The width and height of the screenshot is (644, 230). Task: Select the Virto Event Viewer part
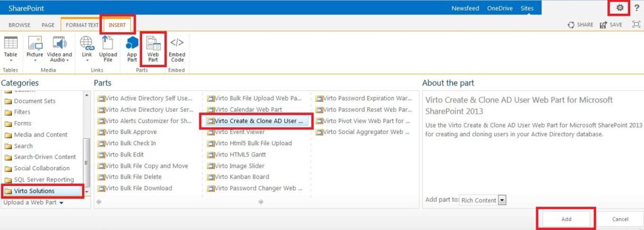pyautogui.click(x=236, y=132)
